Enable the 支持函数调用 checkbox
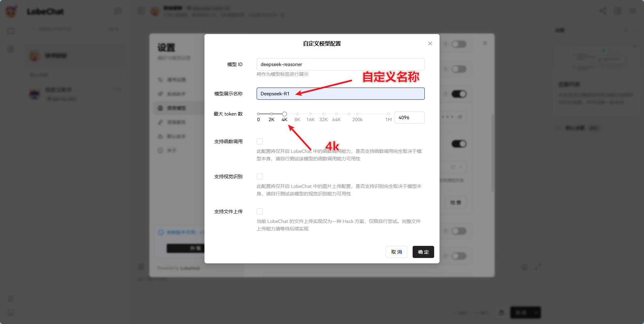644x324 pixels. point(260,141)
